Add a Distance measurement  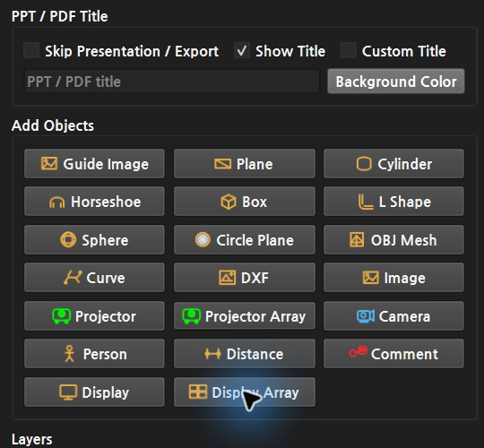pyautogui.click(x=245, y=354)
